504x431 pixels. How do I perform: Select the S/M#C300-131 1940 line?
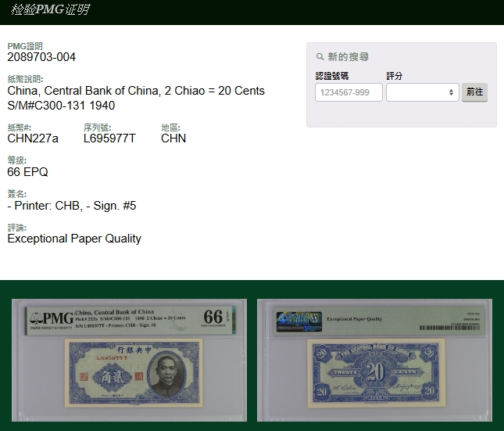point(61,106)
